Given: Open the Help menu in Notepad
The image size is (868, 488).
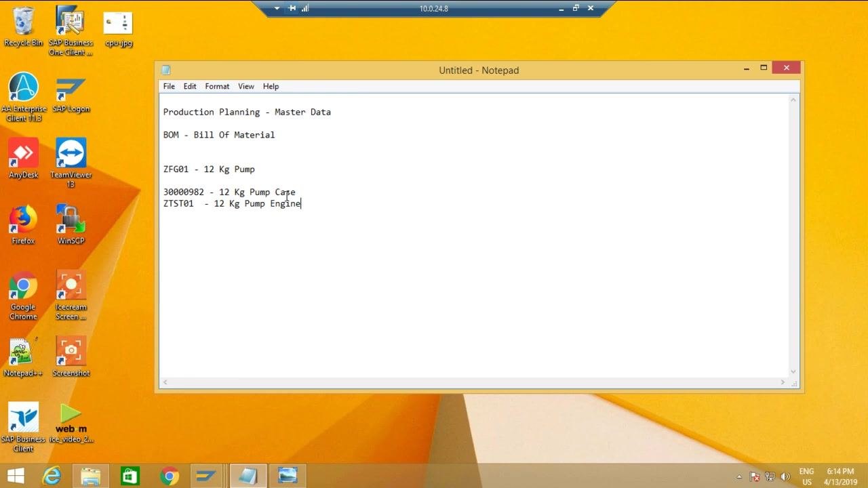Looking at the screenshot, I should pos(271,86).
